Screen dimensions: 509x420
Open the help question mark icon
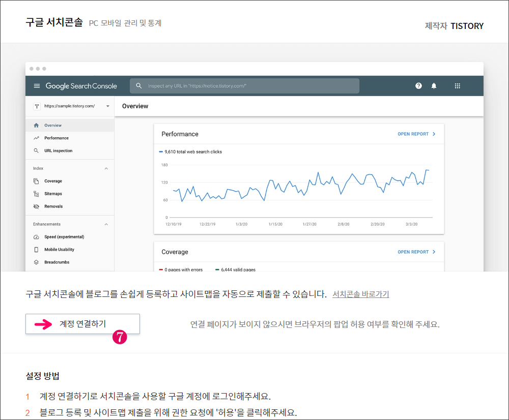(x=418, y=86)
